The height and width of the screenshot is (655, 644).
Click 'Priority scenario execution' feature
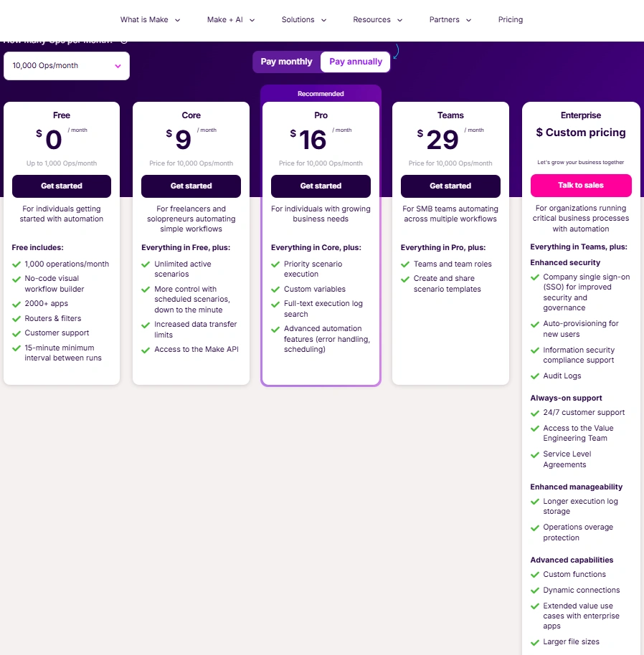pyautogui.click(x=313, y=269)
